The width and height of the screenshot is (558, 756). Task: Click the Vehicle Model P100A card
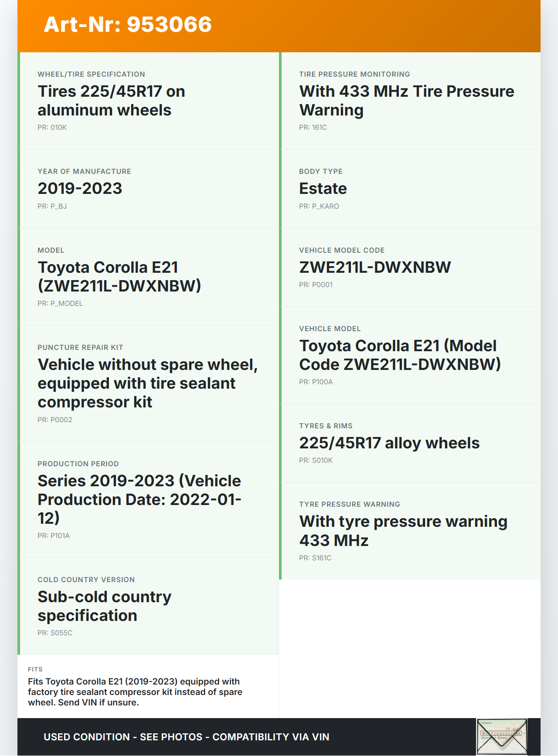click(x=410, y=355)
